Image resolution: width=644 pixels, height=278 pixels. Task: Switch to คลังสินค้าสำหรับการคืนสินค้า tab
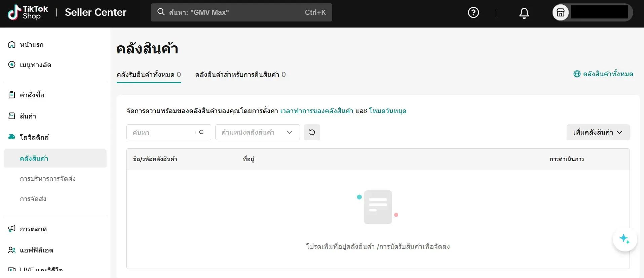240,75
